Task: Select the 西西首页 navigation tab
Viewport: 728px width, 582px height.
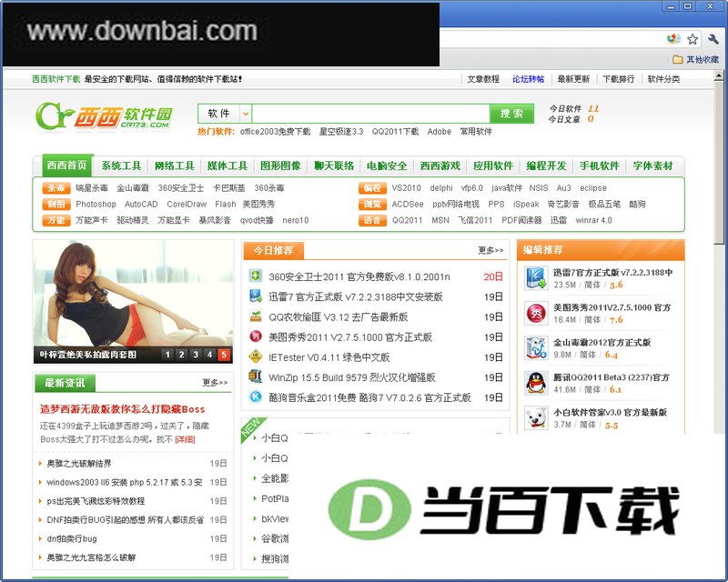Action: (x=66, y=166)
